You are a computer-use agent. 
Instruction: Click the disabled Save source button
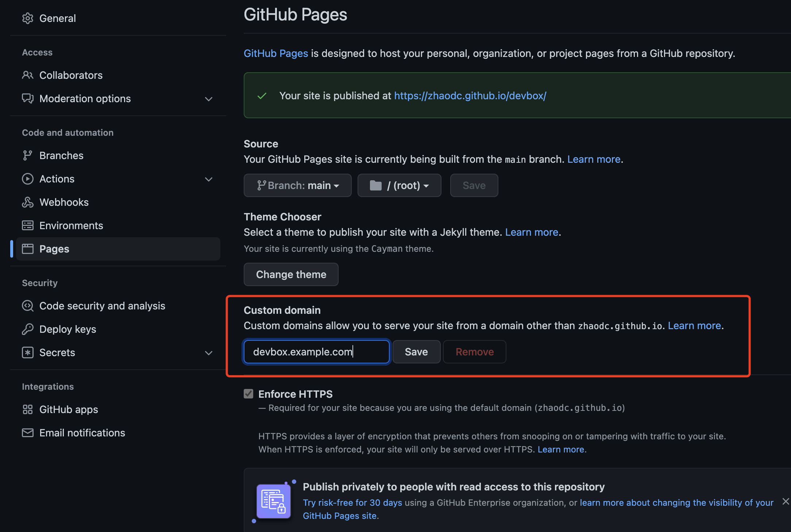[x=474, y=185]
